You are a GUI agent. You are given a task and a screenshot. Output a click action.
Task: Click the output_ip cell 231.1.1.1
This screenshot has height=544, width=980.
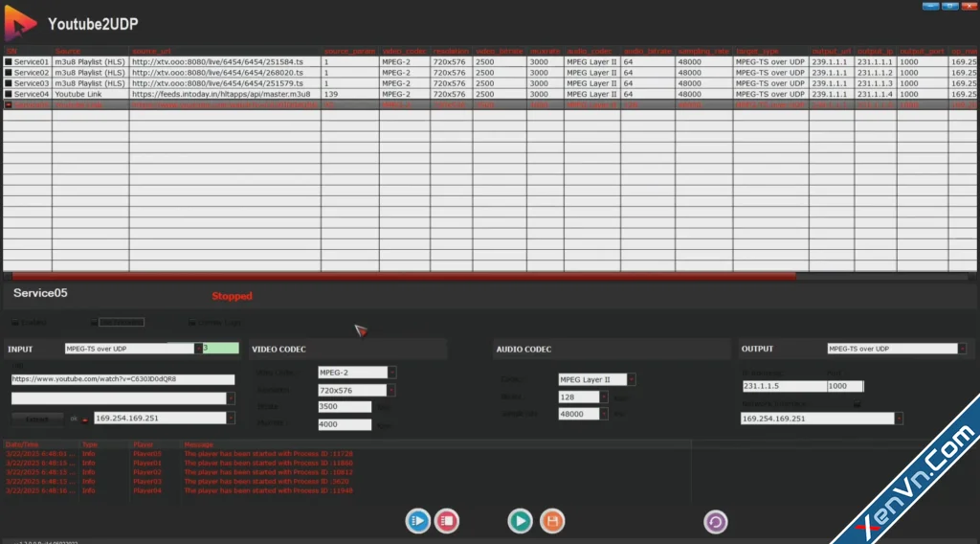(x=875, y=62)
